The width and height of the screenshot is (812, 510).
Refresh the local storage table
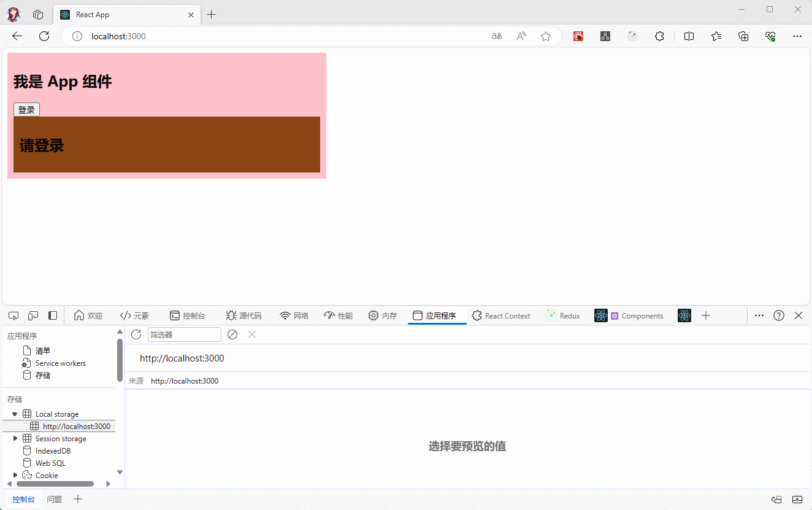(136, 334)
